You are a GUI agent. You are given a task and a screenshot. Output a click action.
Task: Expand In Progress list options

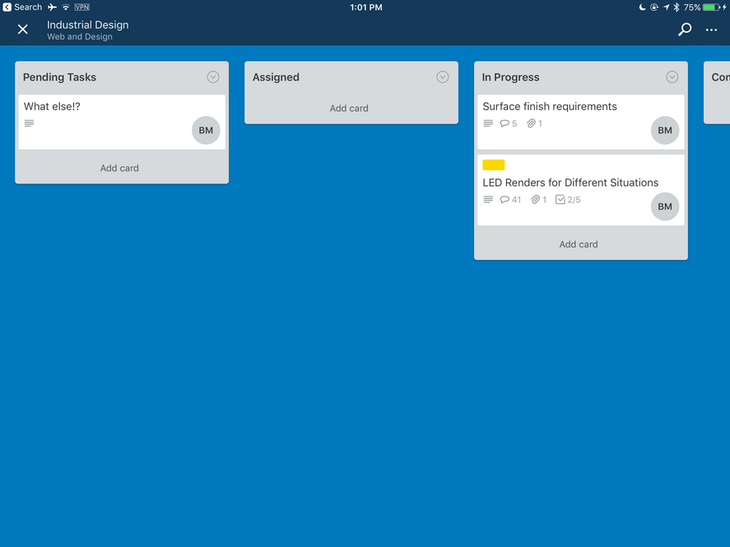coord(672,77)
